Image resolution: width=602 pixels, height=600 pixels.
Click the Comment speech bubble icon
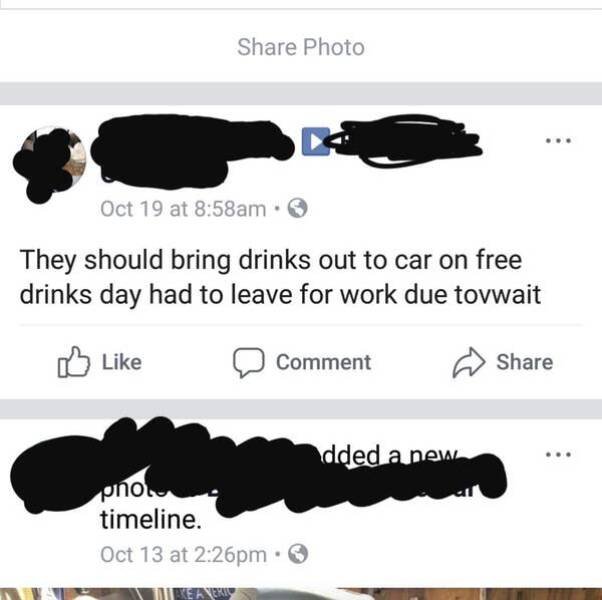(x=248, y=363)
